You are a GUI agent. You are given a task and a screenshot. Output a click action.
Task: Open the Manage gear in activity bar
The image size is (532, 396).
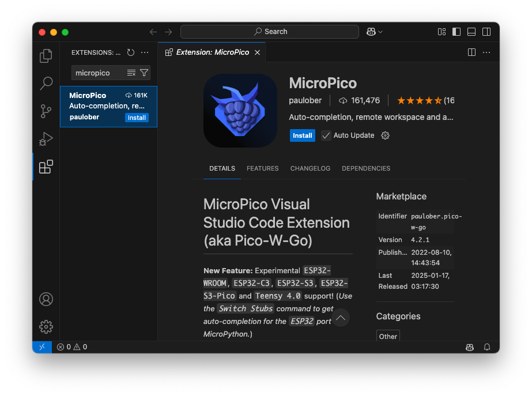tap(46, 327)
